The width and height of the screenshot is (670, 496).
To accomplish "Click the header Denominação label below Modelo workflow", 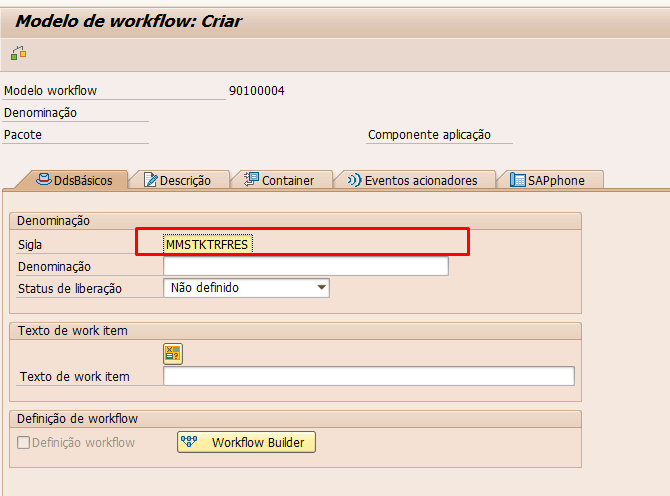I will click(x=41, y=113).
